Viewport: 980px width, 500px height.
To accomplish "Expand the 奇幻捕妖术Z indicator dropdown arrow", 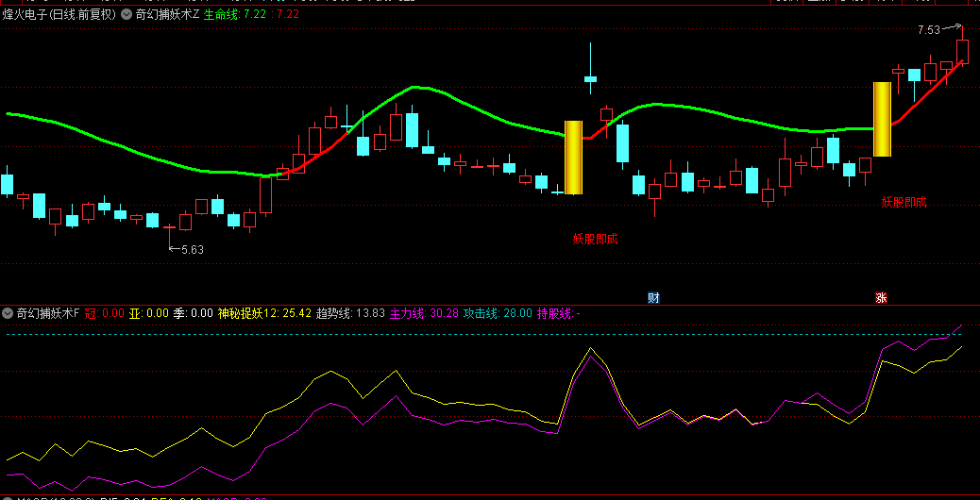I will click(x=127, y=14).
